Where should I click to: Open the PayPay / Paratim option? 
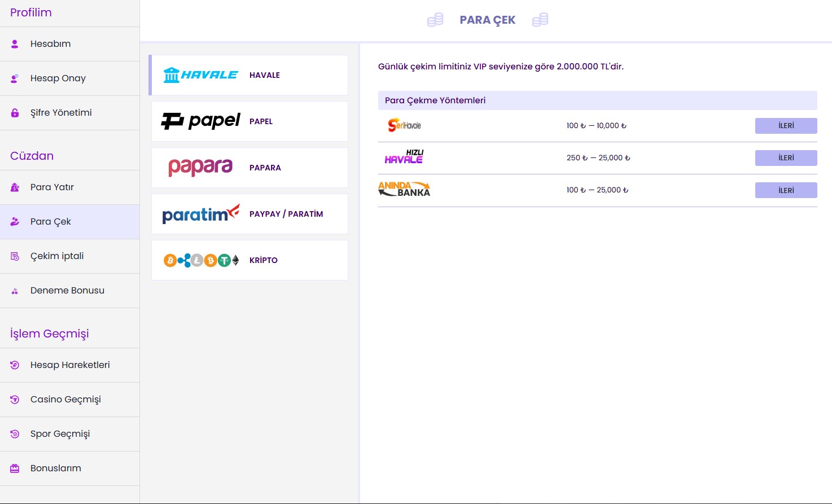[249, 214]
